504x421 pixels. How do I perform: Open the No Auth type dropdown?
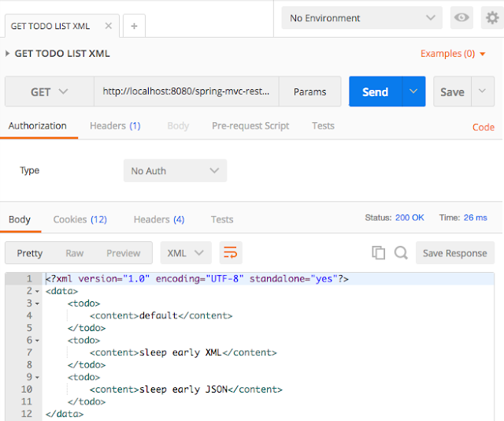point(175,170)
